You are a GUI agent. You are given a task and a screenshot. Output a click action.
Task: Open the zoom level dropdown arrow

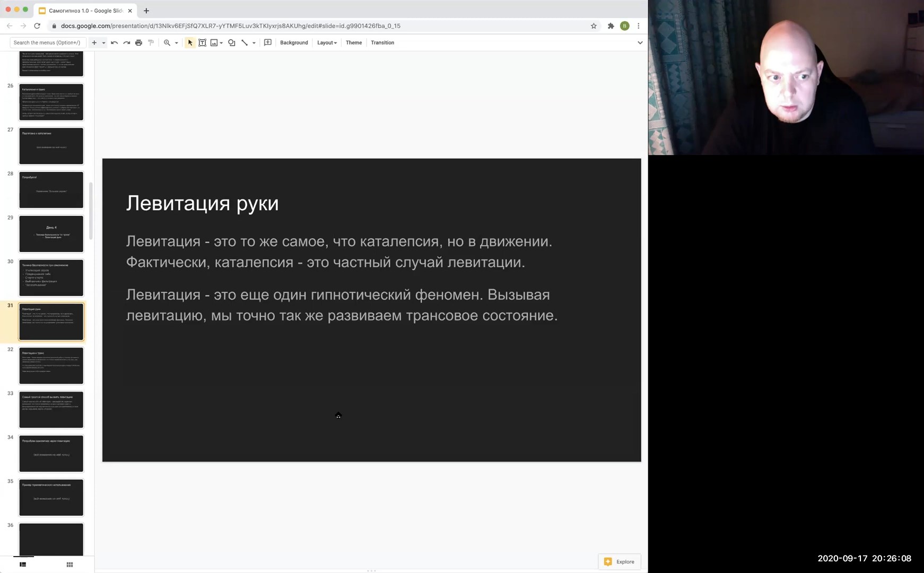(176, 43)
